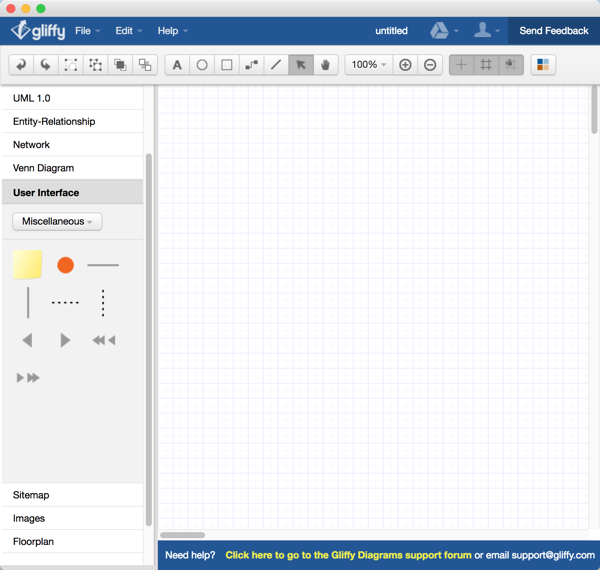Click the Ungroup shapes icon
This screenshot has width=600, height=570.
click(x=95, y=65)
